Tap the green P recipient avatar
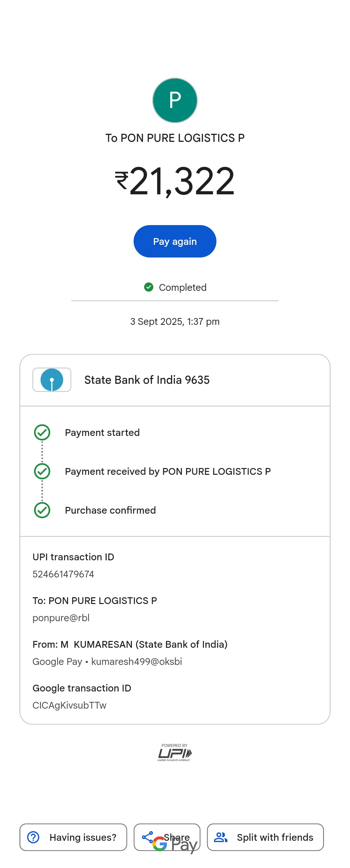The image size is (350, 868). [x=175, y=100]
